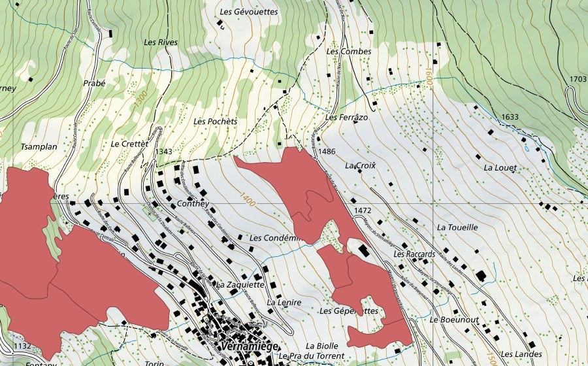Click the spot height 1486
588x366 pixels.
(327, 152)
